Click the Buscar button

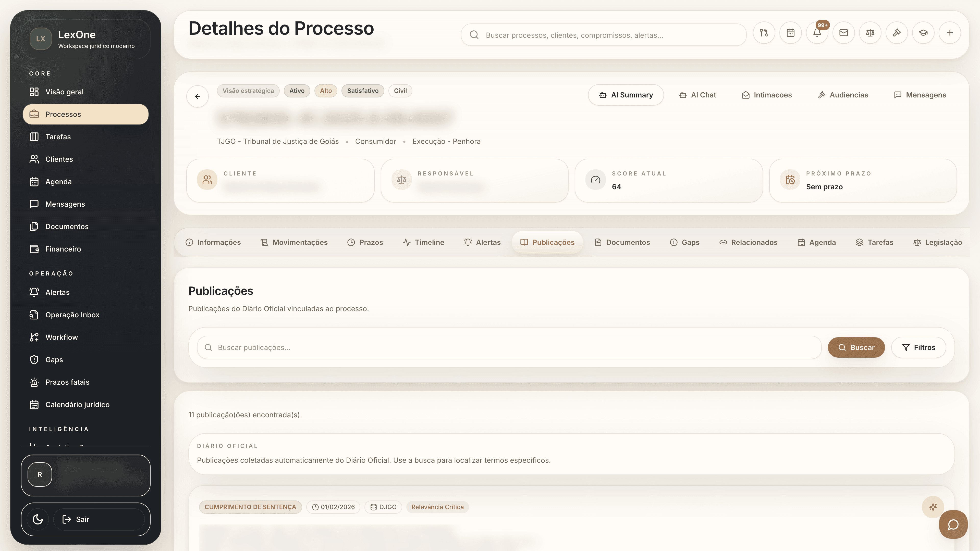tap(856, 347)
